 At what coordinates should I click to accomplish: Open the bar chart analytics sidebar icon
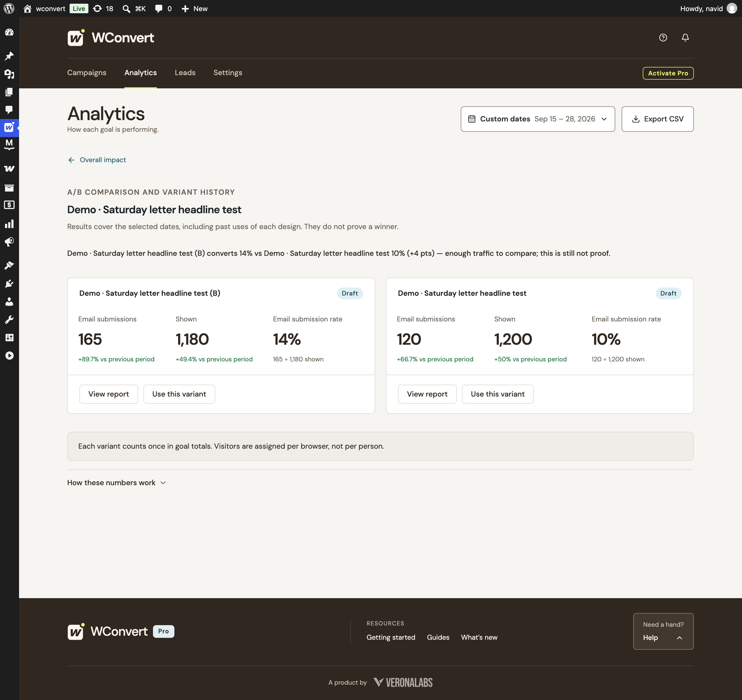pos(9,224)
